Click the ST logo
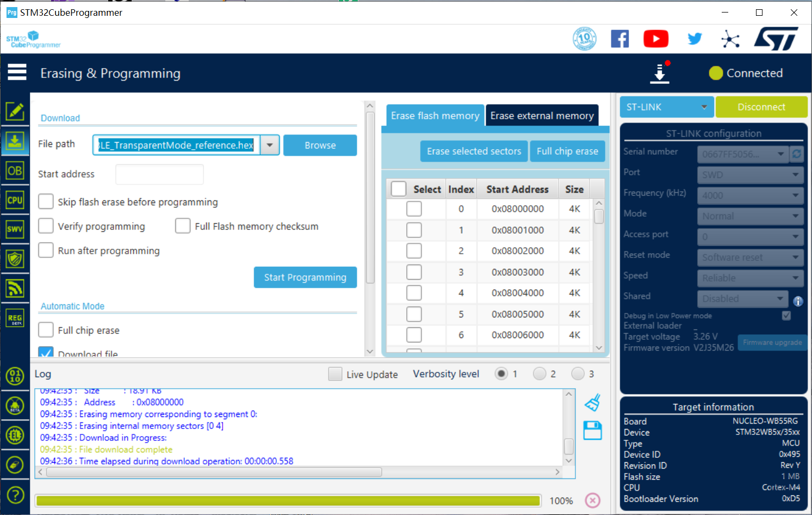This screenshot has width=812, height=515. (x=776, y=39)
